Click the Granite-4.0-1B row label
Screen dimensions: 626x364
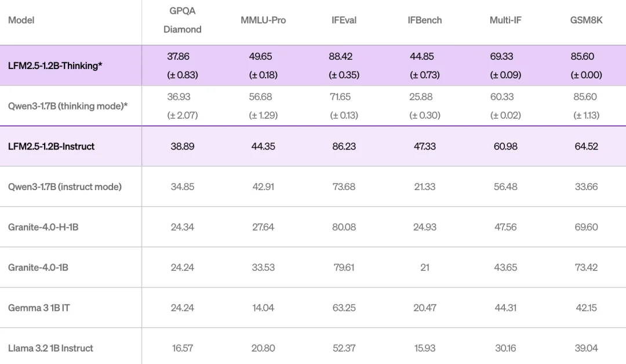[x=39, y=268]
